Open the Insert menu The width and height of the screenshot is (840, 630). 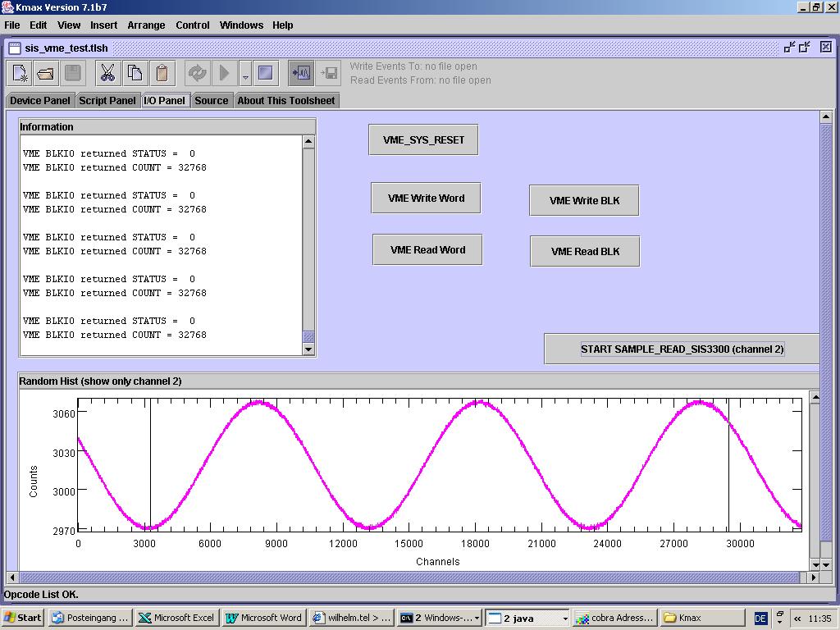pos(103,25)
